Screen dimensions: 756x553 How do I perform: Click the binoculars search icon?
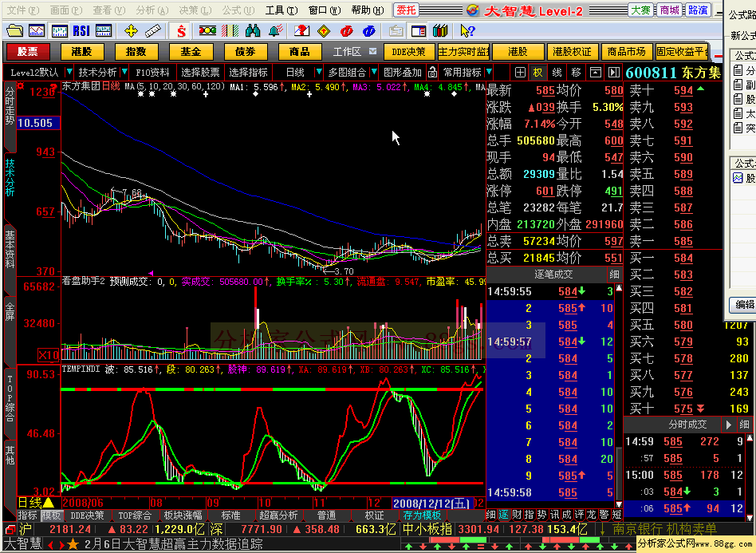[x=253, y=31]
